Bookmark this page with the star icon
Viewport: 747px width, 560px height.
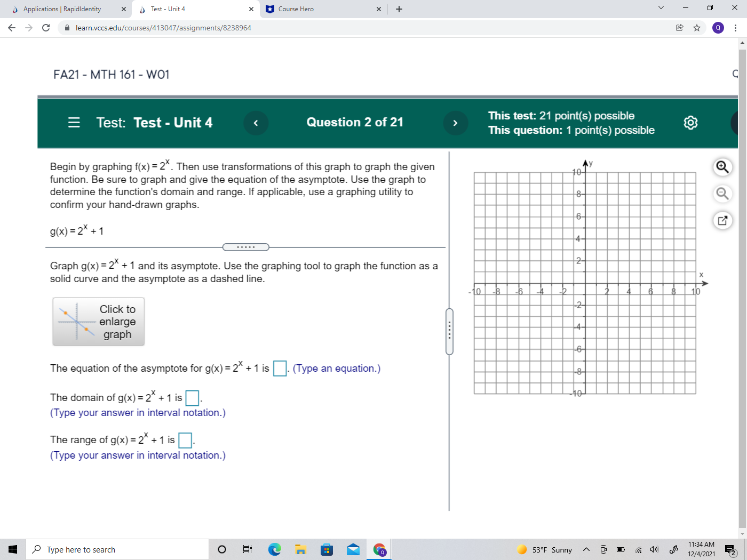click(x=697, y=28)
